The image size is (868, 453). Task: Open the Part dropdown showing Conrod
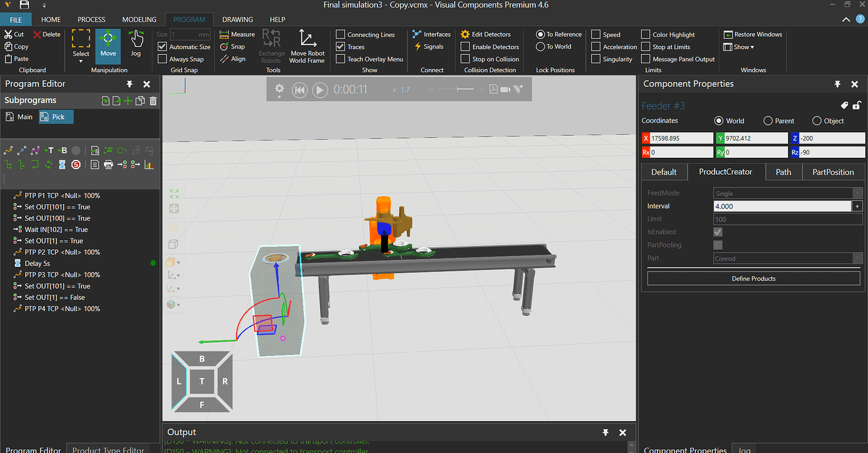[x=787, y=259]
